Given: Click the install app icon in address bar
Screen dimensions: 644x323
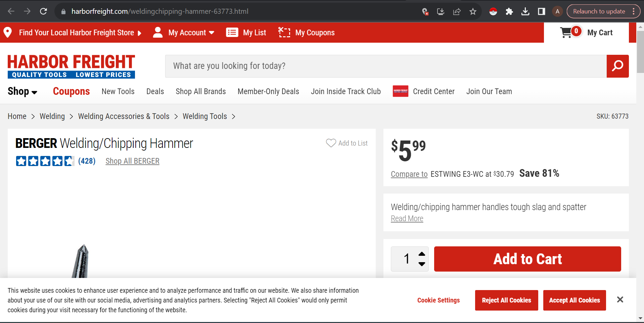Looking at the screenshot, I should pyautogui.click(x=441, y=12).
